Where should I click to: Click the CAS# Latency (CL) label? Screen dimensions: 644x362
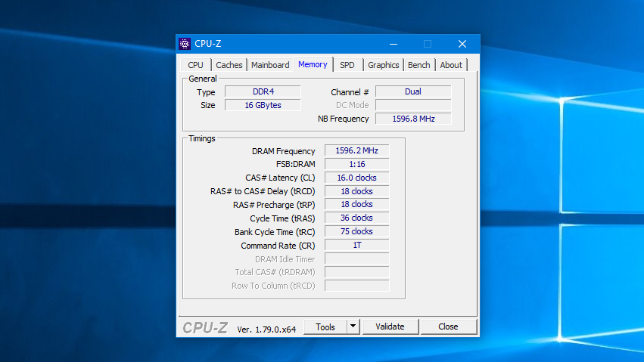coord(280,178)
